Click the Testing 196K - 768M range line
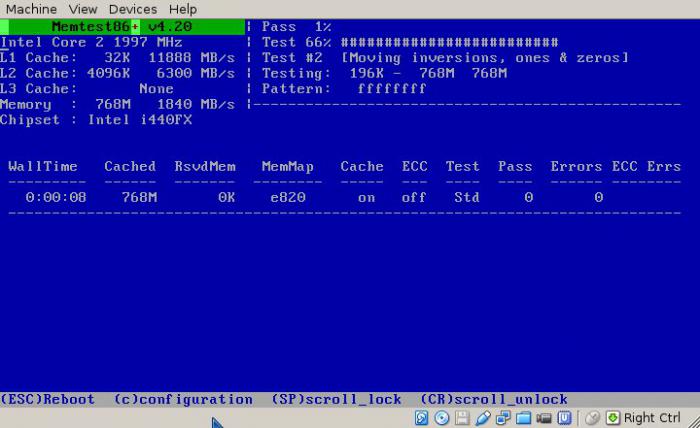 (x=384, y=74)
